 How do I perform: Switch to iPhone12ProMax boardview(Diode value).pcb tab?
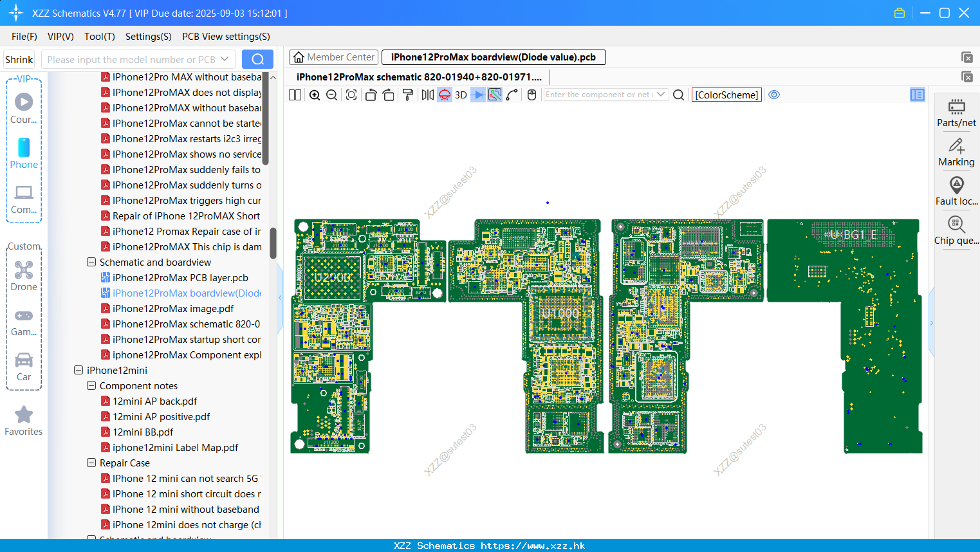click(x=494, y=57)
